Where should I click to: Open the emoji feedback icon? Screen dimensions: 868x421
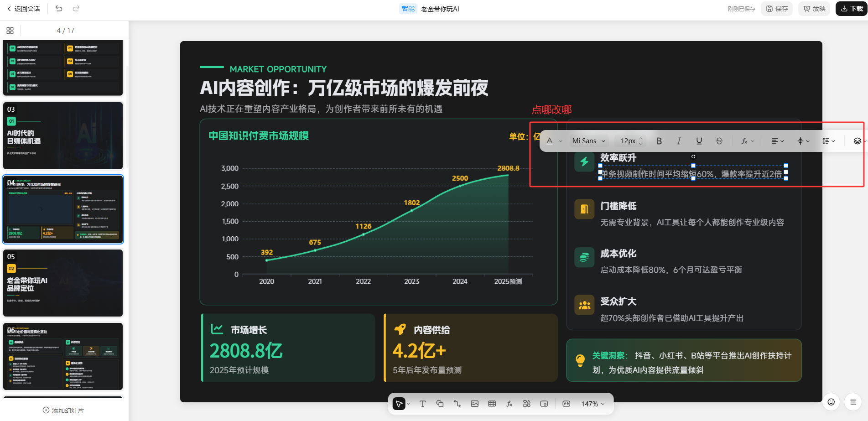[831, 402]
